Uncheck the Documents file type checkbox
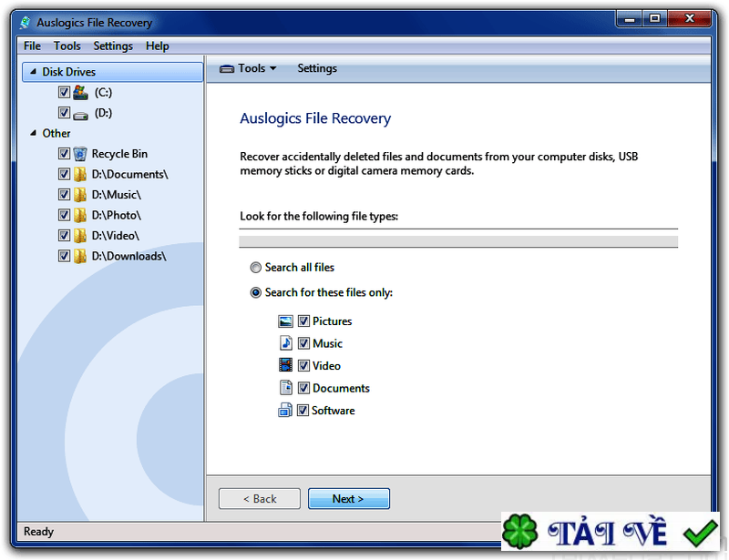The image size is (729, 560). click(x=303, y=388)
